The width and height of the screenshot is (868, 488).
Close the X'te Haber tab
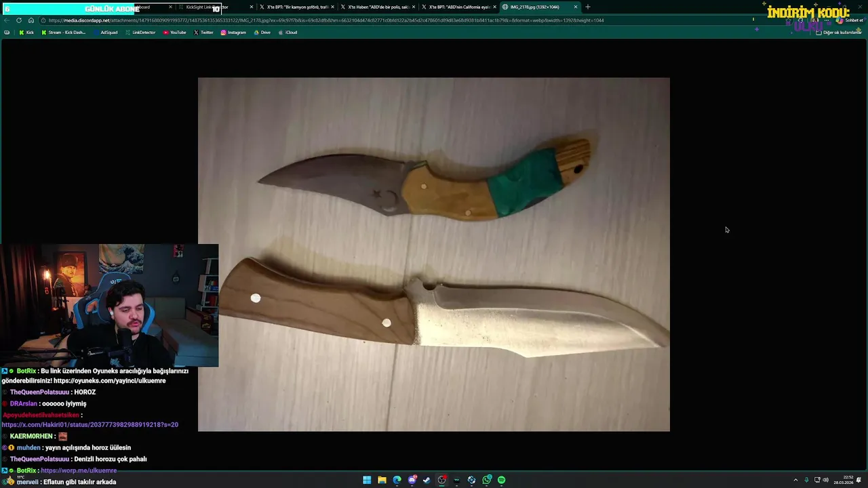coord(414,7)
